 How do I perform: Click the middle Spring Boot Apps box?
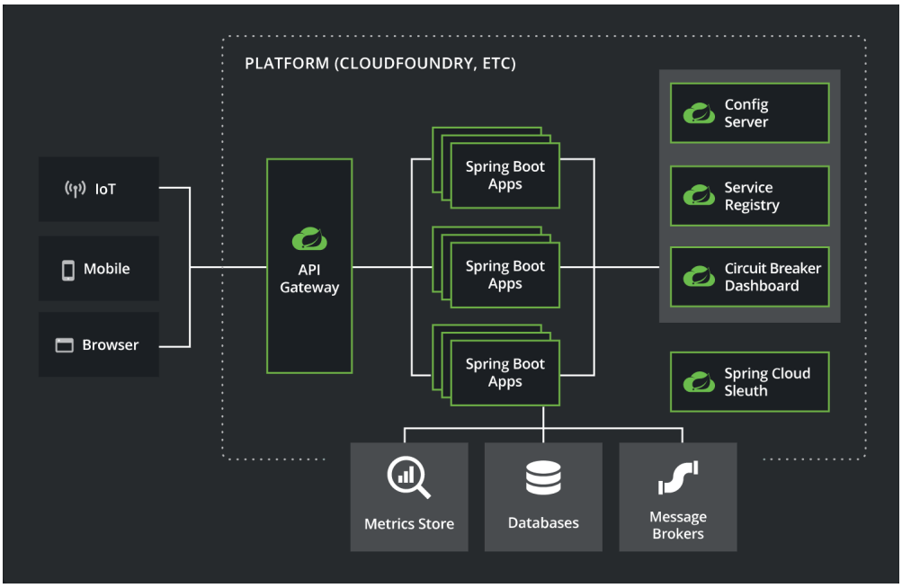click(x=505, y=274)
